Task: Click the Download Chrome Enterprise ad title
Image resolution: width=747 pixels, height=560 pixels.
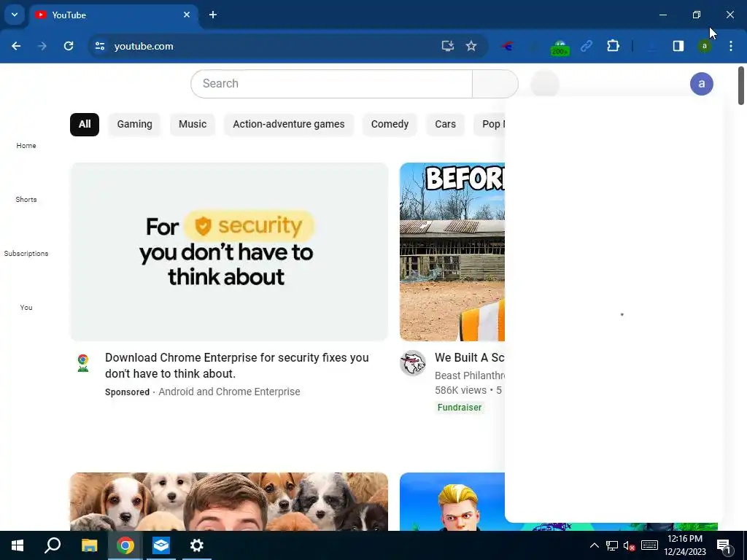Action: pyautogui.click(x=237, y=365)
